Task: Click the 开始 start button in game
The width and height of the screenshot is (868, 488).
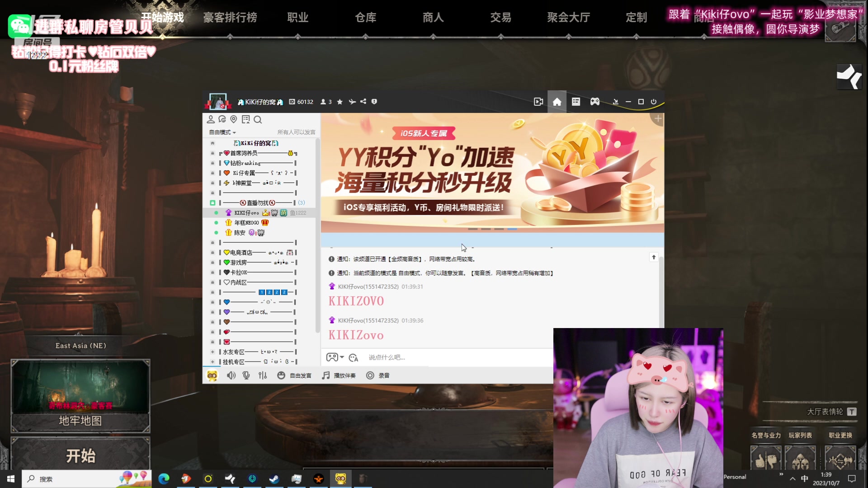Action: click(x=80, y=455)
